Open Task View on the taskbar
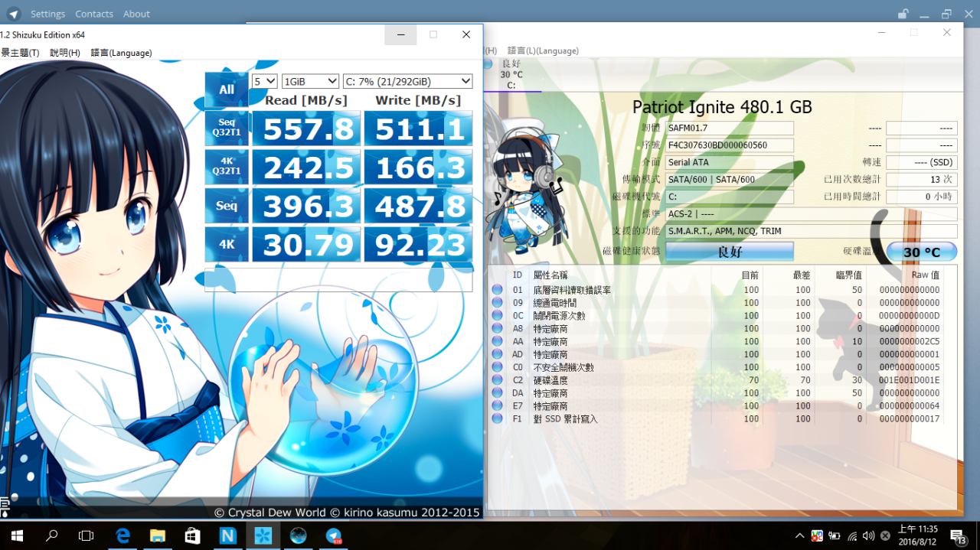The height and width of the screenshot is (550, 980). click(87, 535)
